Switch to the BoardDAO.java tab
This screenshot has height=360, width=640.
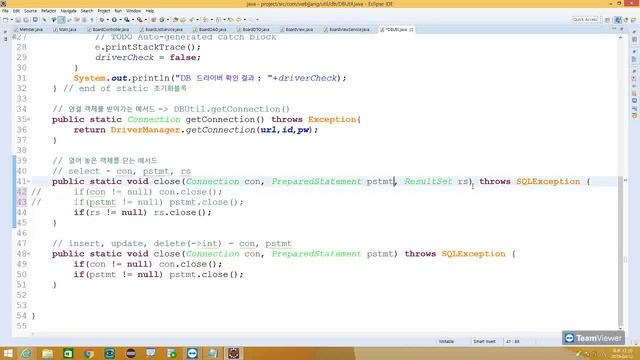[x=210, y=29]
